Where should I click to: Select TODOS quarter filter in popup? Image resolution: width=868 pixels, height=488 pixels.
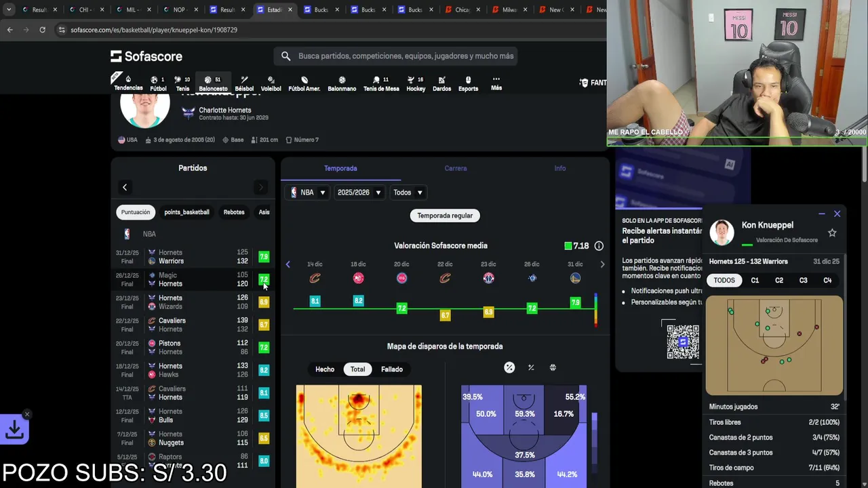724,280
